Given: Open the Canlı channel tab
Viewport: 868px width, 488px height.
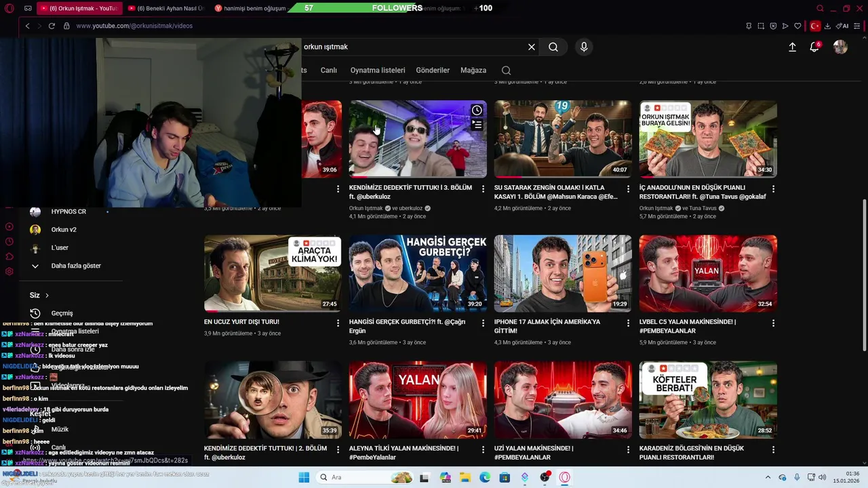Looking at the screenshot, I should pyautogui.click(x=329, y=70).
